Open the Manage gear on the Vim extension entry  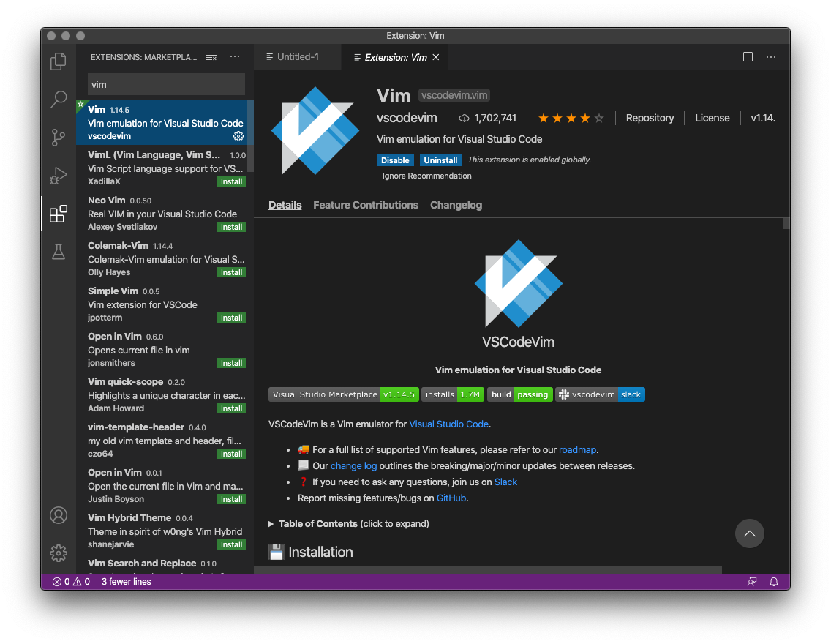(238, 136)
